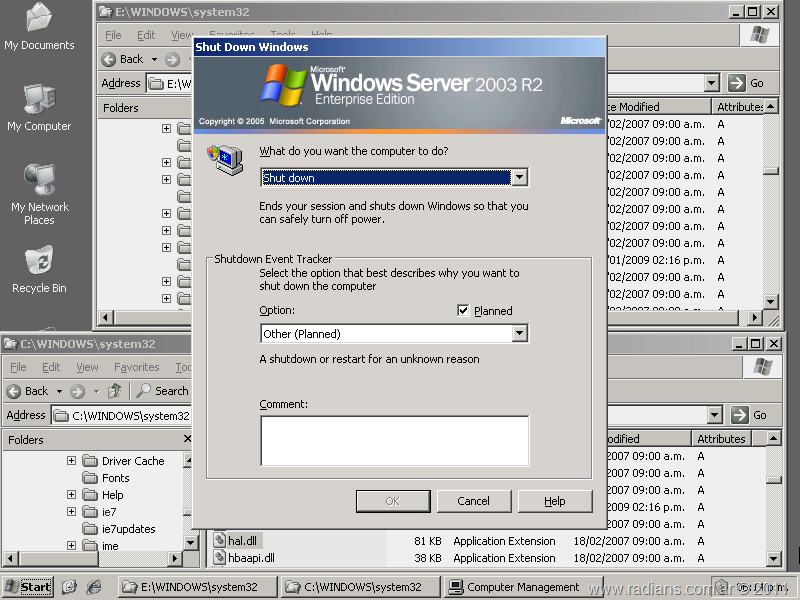The image size is (800, 600).
Task: Open the My Documents desktop icon
Action: [x=39, y=20]
